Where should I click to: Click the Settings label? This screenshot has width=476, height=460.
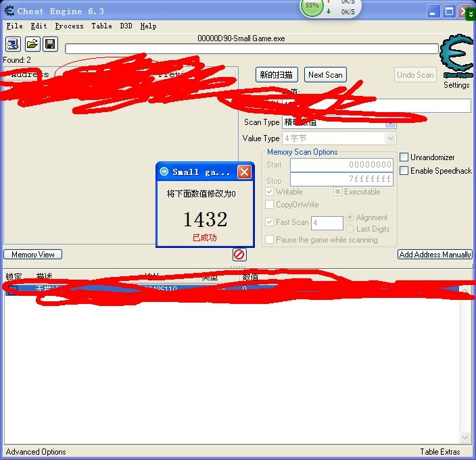click(x=456, y=85)
